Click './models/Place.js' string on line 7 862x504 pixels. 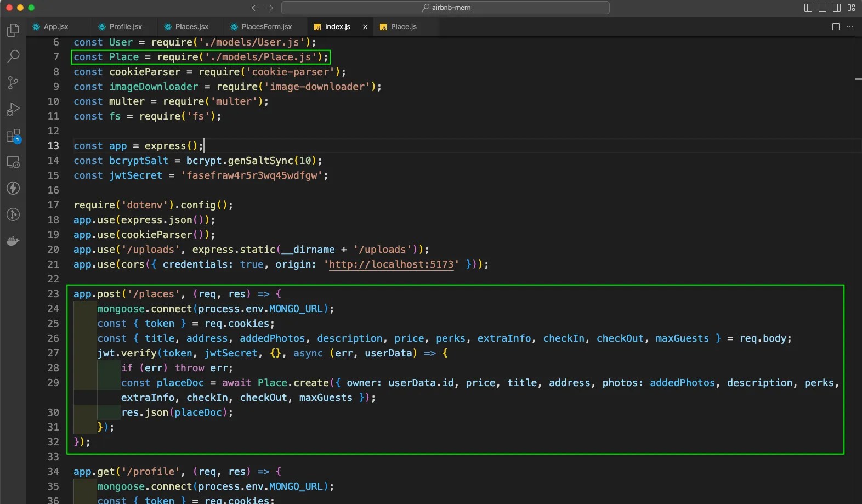(260, 57)
